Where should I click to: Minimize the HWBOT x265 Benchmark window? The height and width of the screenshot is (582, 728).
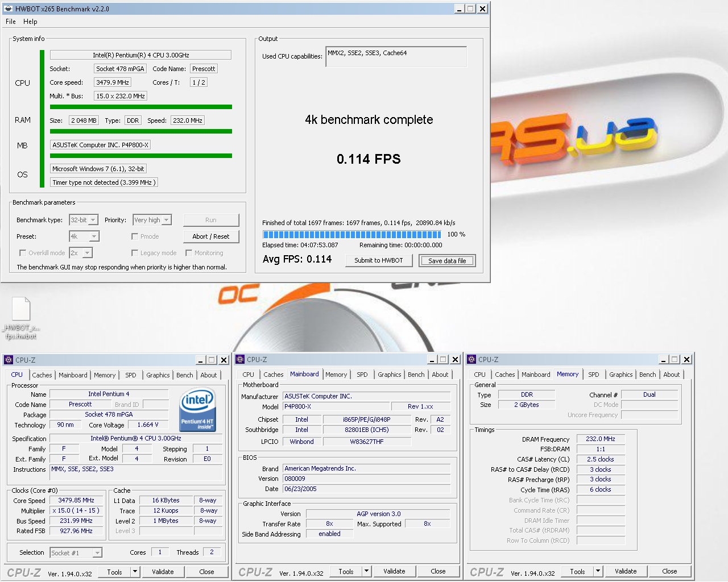[460, 9]
